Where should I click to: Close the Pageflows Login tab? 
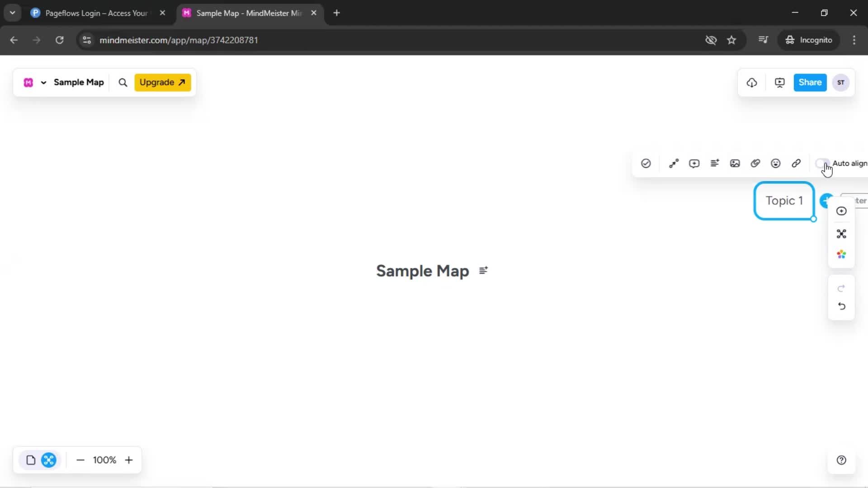pyautogui.click(x=162, y=13)
